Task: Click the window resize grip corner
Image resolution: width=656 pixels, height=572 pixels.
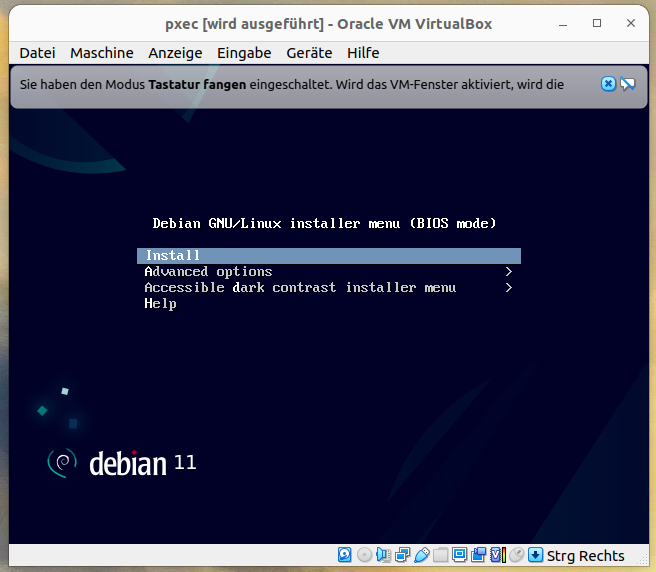Action: point(642,560)
